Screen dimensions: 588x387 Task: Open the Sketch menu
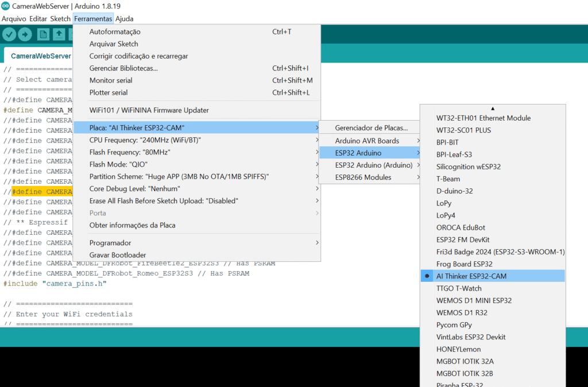pyautogui.click(x=60, y=18)
